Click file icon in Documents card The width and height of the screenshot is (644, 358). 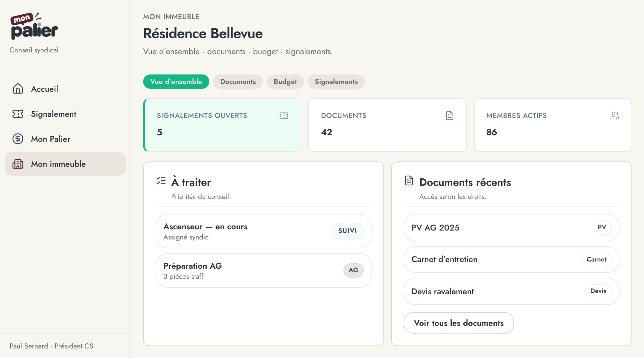450,116
